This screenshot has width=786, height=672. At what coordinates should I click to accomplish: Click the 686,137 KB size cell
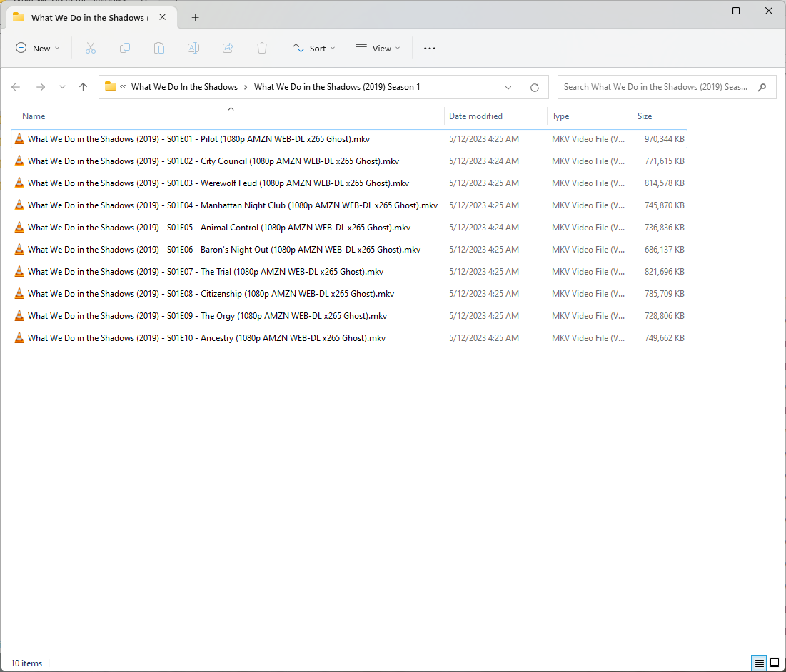[664, 250]
